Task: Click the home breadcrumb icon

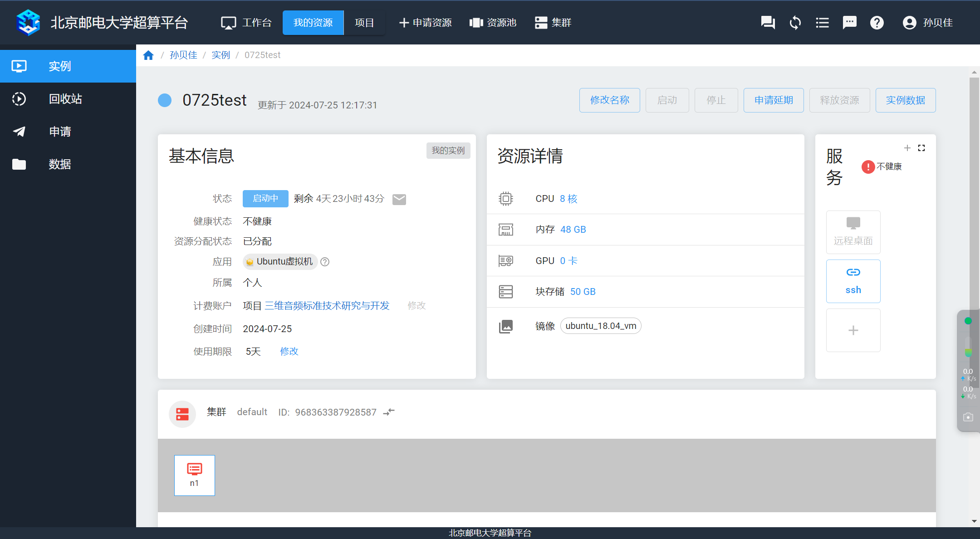Action: click(x=148, y=55)
